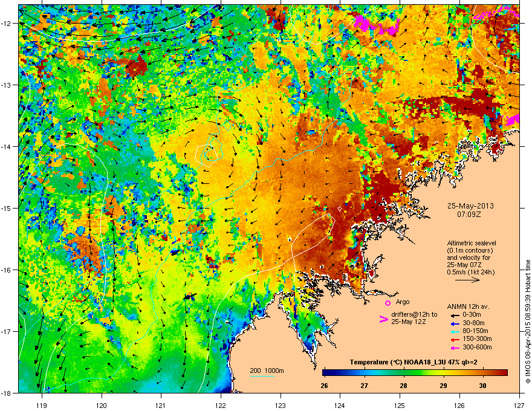Click the magenta drifters chevron symbol in legend

click(383, 319)
